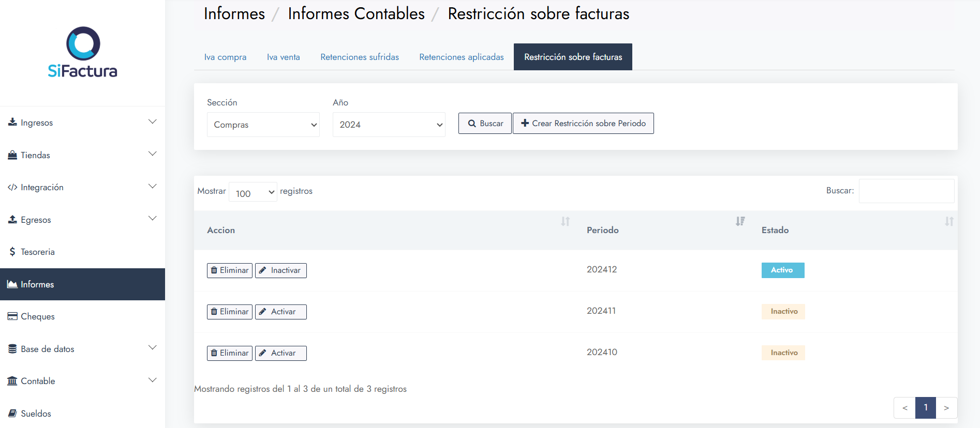Open Tesoreria dollar-sign menu item

click(x=37, y=252)
